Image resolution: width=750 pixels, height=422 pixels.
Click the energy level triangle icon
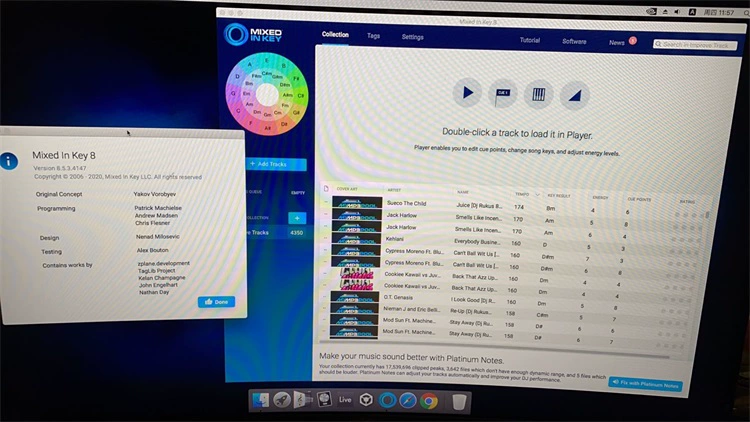coord(574,95)
